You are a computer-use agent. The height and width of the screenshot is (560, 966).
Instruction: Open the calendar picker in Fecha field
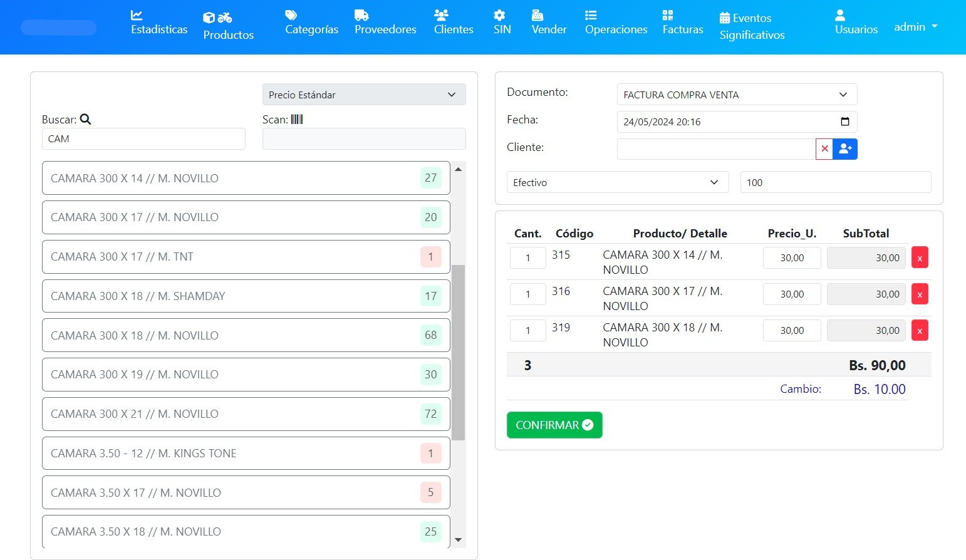[x=844, y=122]
